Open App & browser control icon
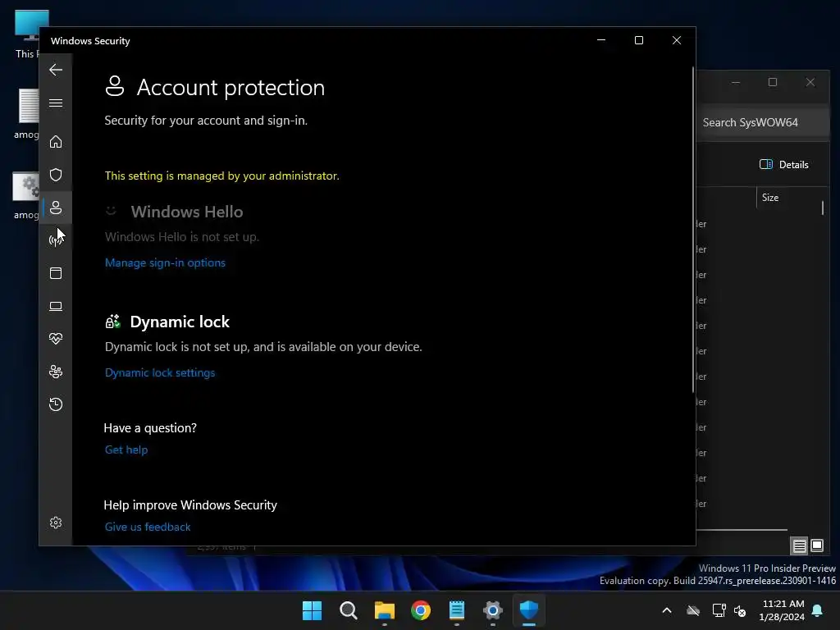Image resolution: width=840 pixels, height=630 pixels. 56,273
